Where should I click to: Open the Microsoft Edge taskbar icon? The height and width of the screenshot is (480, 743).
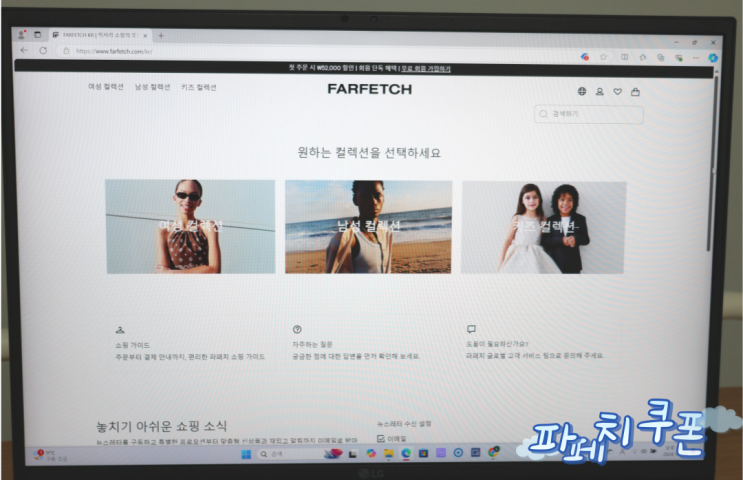click(406, 453)
